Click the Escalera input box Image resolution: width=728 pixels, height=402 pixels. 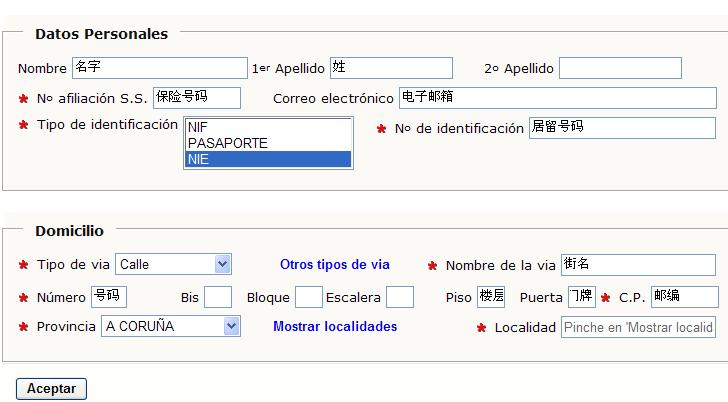tap(399, 297)
